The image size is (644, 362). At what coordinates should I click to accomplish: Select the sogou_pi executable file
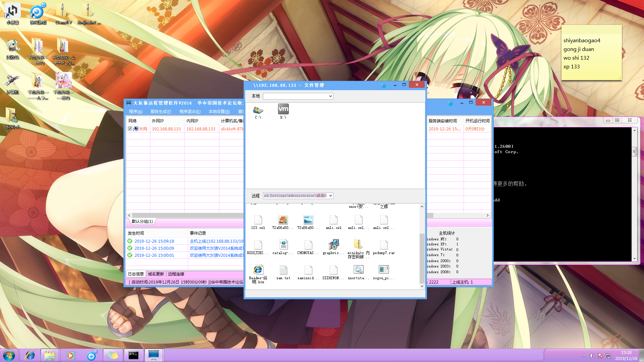[383, 270]
